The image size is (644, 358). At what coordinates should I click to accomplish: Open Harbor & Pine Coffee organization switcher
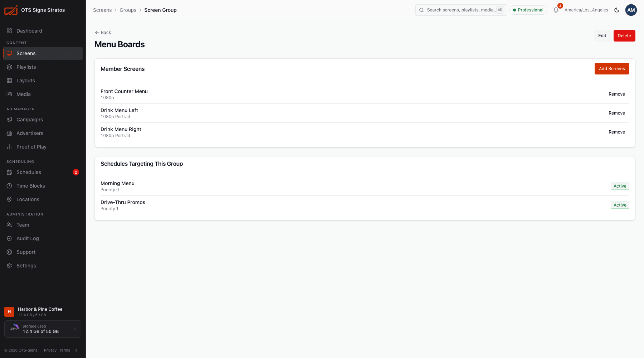tap(43, 312)
